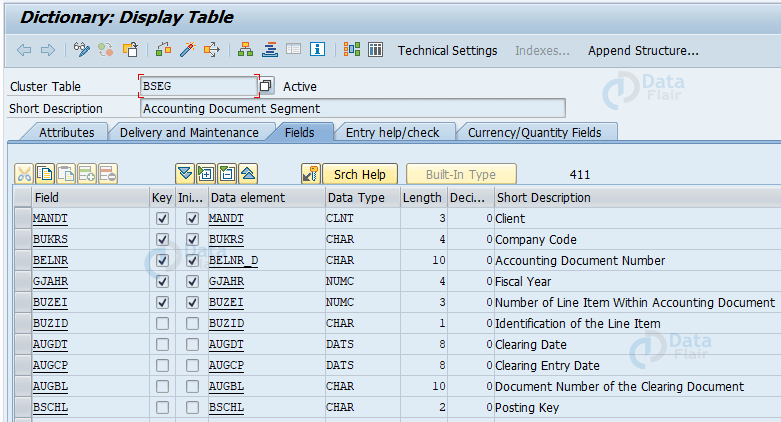This screenshot has height=422, width=781.
Task: Open value help next to BSEG field
Action: 266,87
